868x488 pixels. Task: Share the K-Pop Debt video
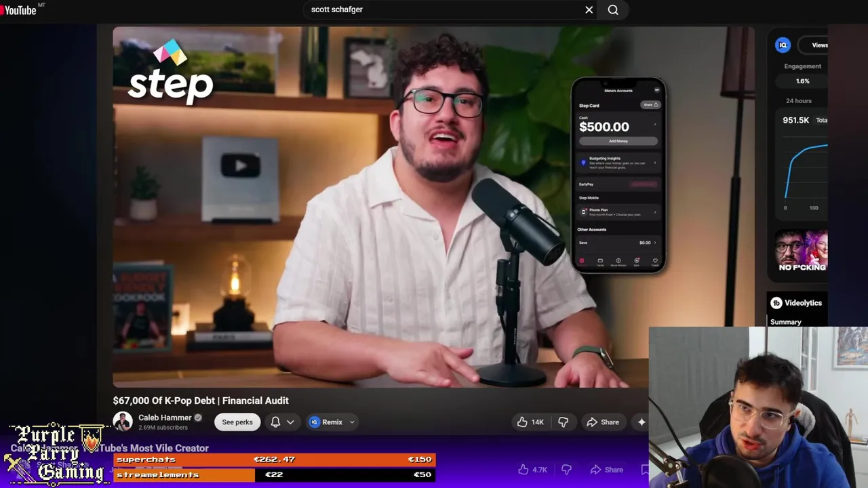[x=603, y=422]
